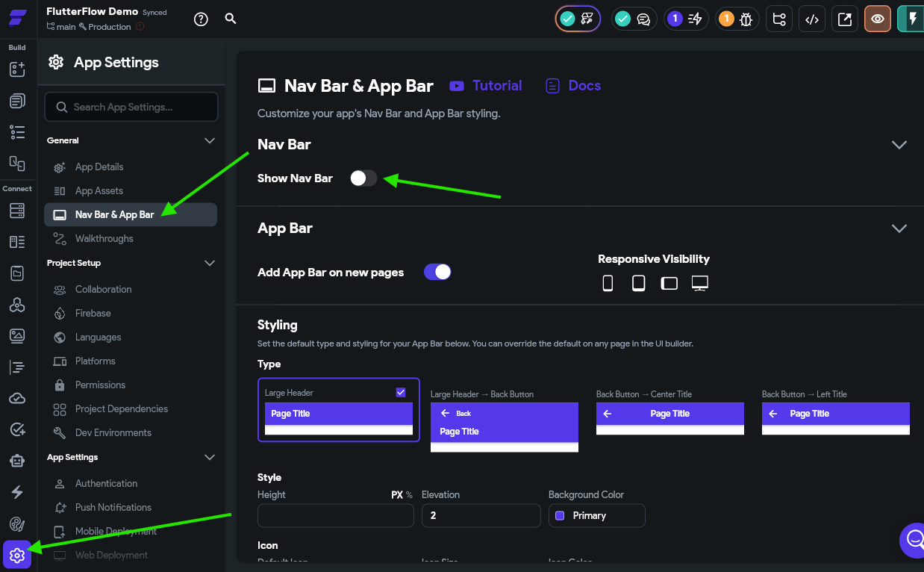Open the Docs link

point(573,86)
